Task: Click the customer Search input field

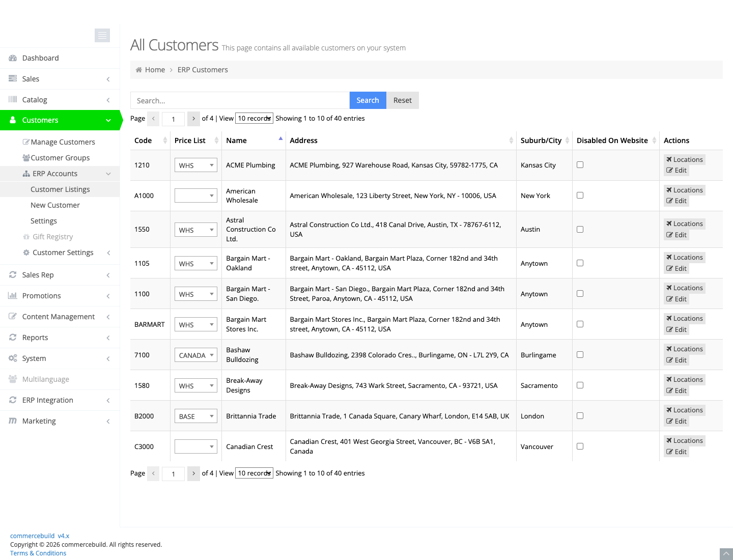Action: pyautogui.click(x=240, y=100)
